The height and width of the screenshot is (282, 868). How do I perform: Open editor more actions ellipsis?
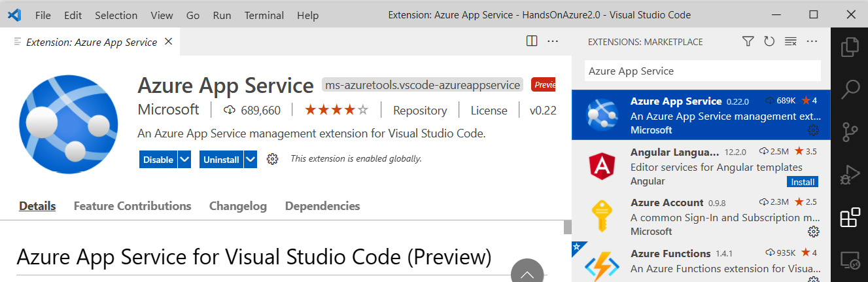pyautogui.click(x=553, y=41)
